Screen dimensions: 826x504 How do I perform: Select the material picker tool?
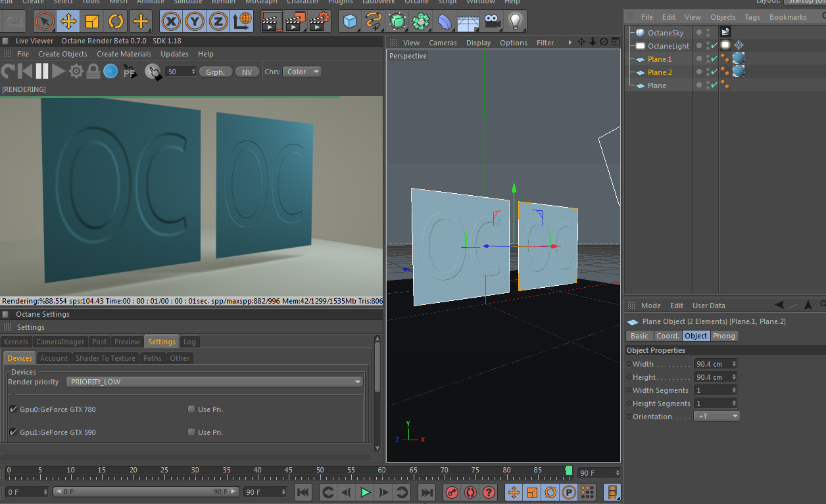(153, 72)
